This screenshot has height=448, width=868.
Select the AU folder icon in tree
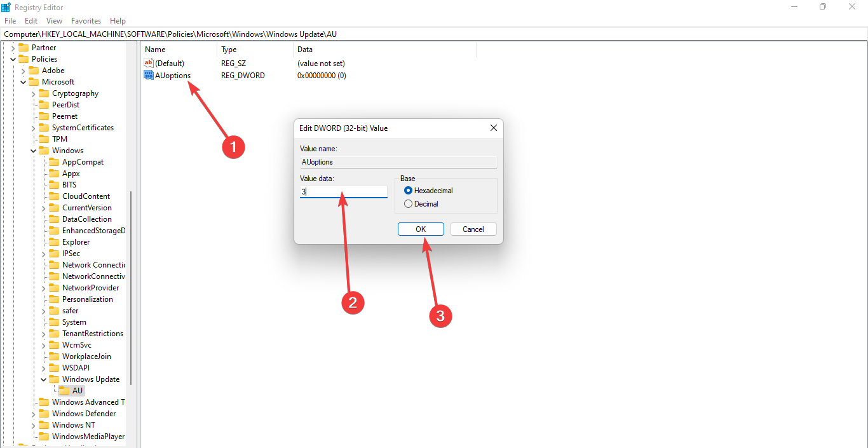[64, 391]
